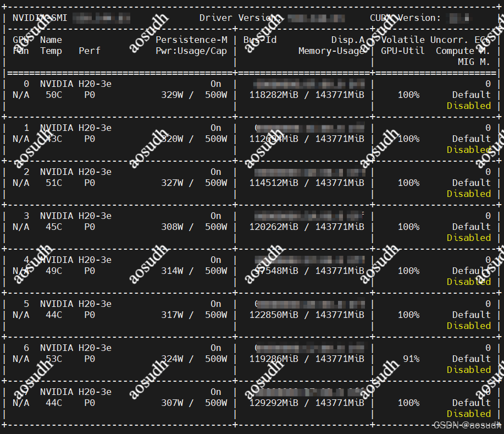Click the 'Bus-Id' column header
The width and height of the screenshot is (504, 434).
click(x=260, y=40)
